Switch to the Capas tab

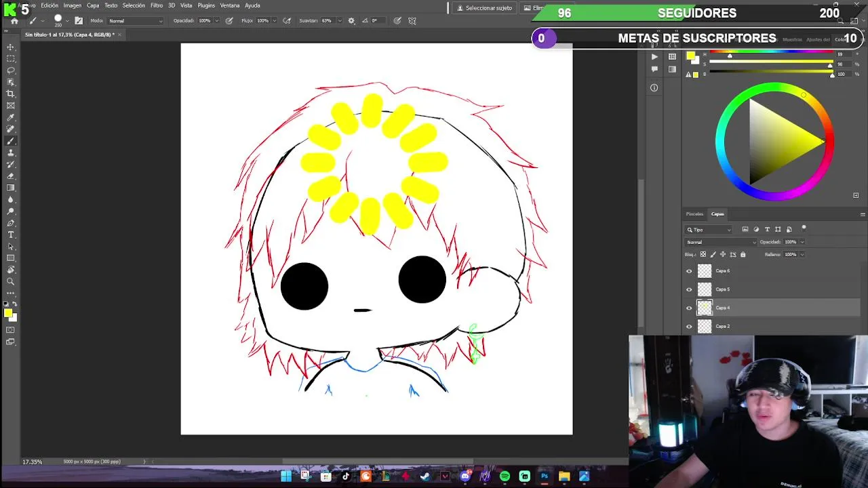coord(717,214)
